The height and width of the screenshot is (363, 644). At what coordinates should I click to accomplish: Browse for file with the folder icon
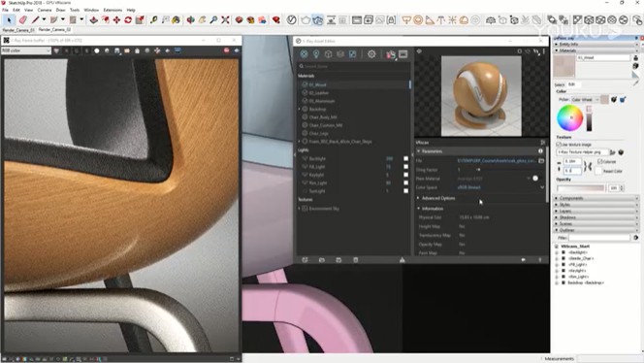541,160
